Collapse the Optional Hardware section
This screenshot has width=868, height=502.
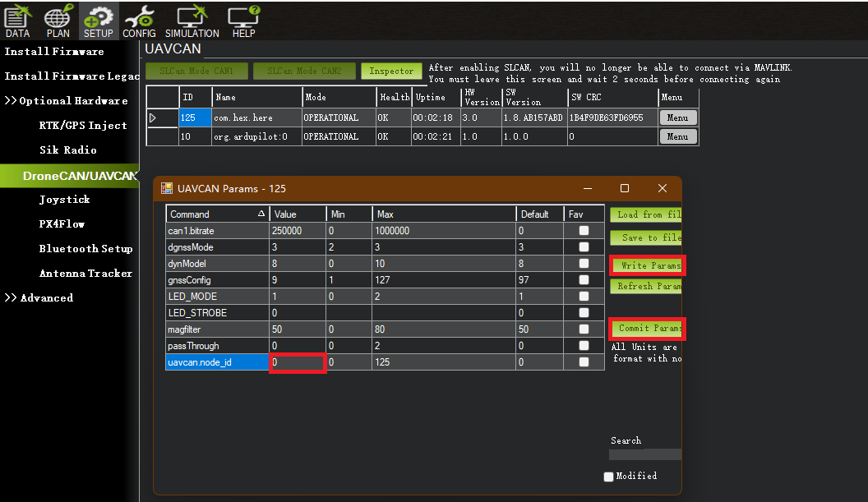click(67, 101)
